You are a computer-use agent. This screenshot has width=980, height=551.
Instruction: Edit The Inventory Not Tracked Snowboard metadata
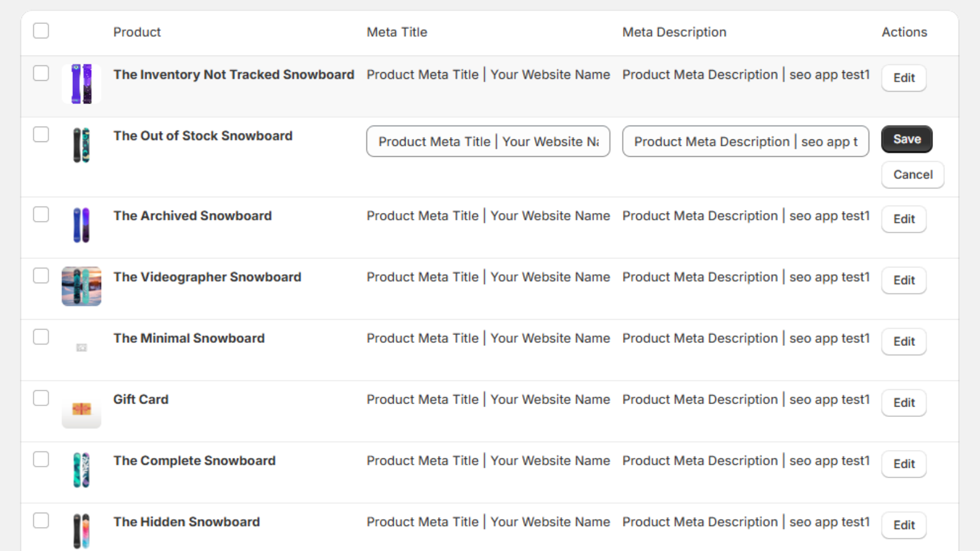coord(903,78)
